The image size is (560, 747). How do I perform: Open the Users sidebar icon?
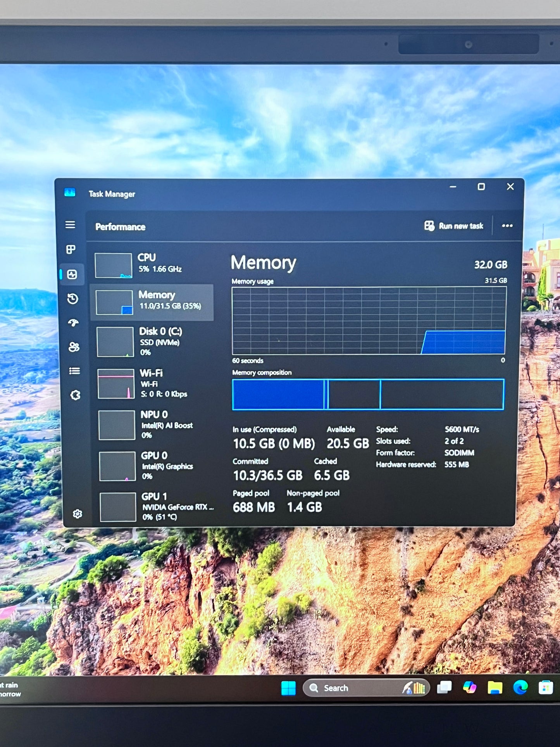pyautogui.click(x=74, y=347)
